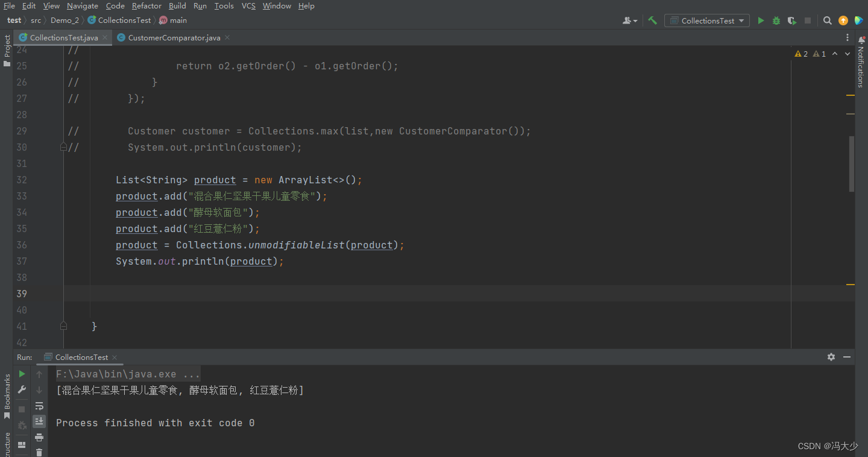
Task: Collapse the comment block at line 30
Action: coord(63,147)
